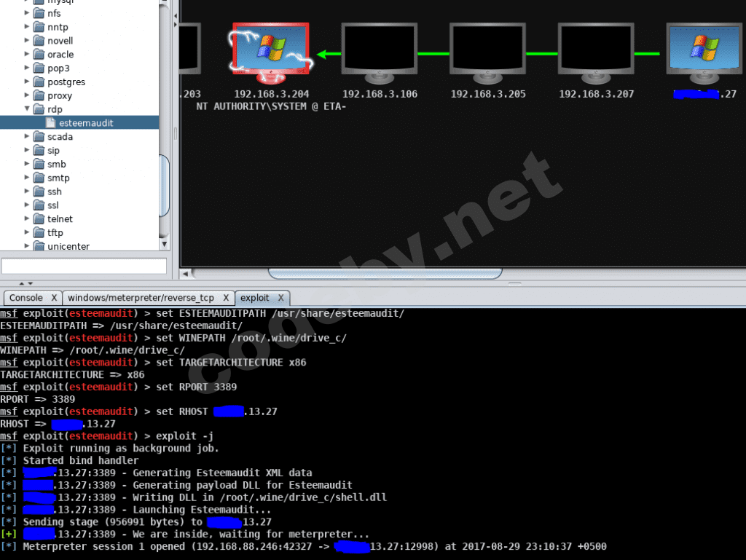Select the Windows host ending in .27
Image resolution: width=746 pixels, height=560 pixels.
pyautogui.click(x=704, y=53)
